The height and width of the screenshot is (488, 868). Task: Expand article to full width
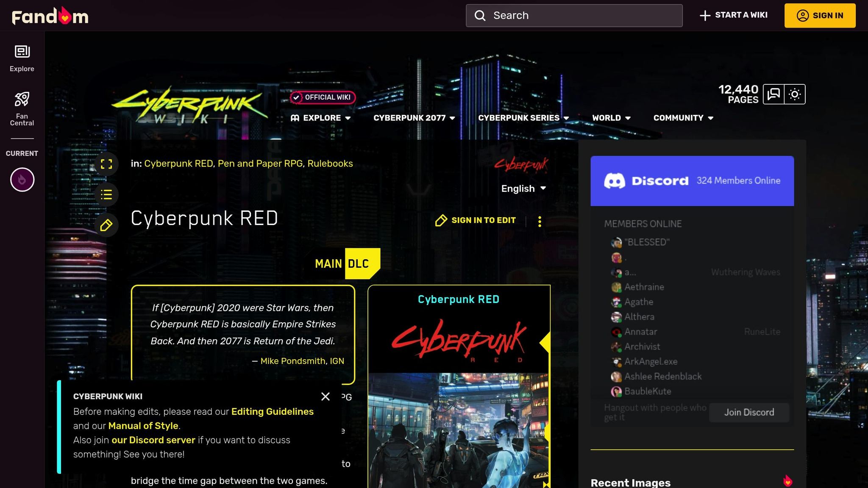[x=106, y=164]
